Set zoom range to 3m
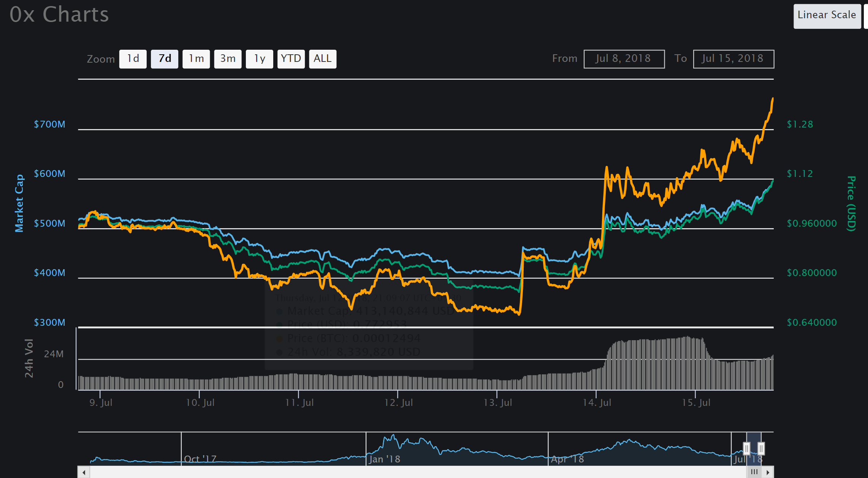Screen dimensions: 868x478 point(228,59)
